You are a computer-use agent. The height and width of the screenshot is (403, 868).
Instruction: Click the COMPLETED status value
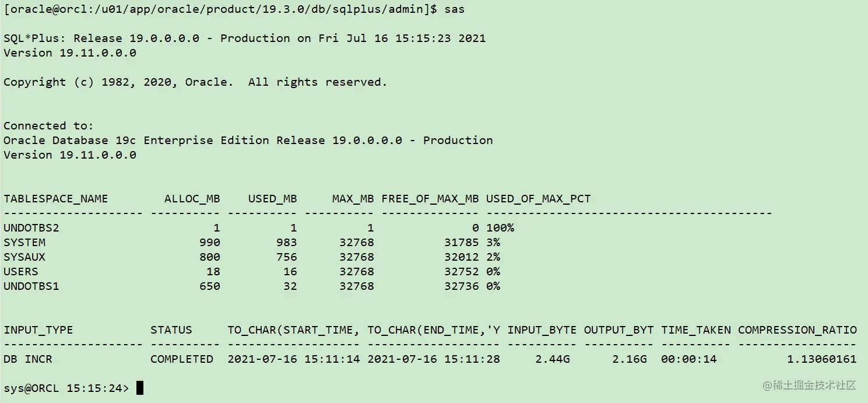click(182, 359)
